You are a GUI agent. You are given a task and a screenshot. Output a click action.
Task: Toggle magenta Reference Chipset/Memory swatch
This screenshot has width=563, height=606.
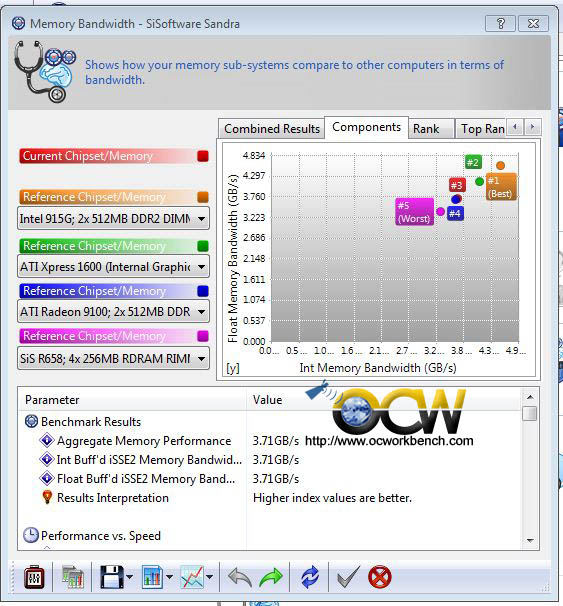203,336
